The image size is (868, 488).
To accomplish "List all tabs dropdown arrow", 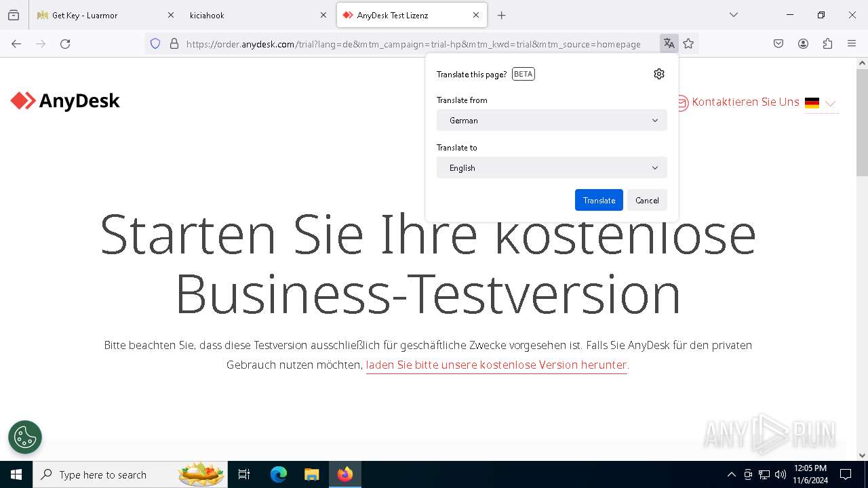I will coord(733,15).
